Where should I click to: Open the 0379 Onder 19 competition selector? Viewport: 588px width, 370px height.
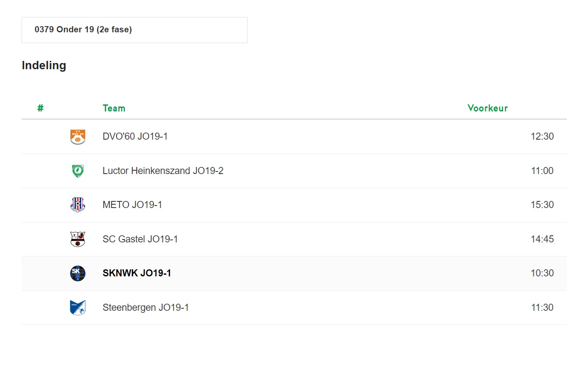click(134, 30)
